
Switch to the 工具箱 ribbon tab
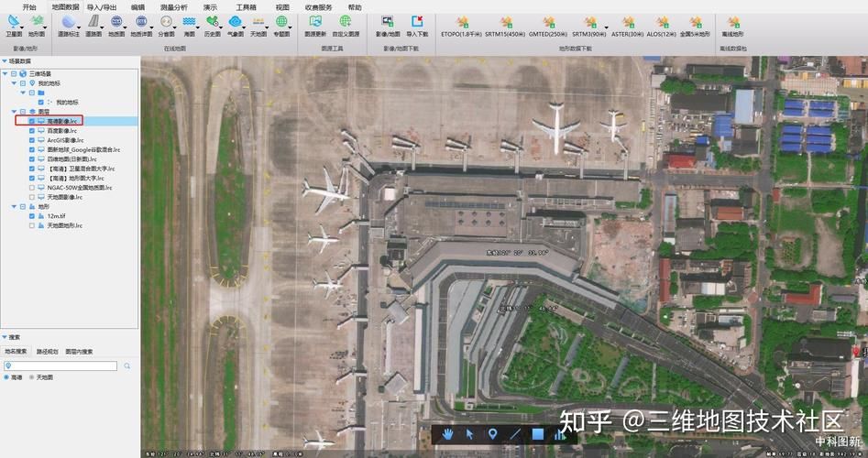click(x=246, y=6)
